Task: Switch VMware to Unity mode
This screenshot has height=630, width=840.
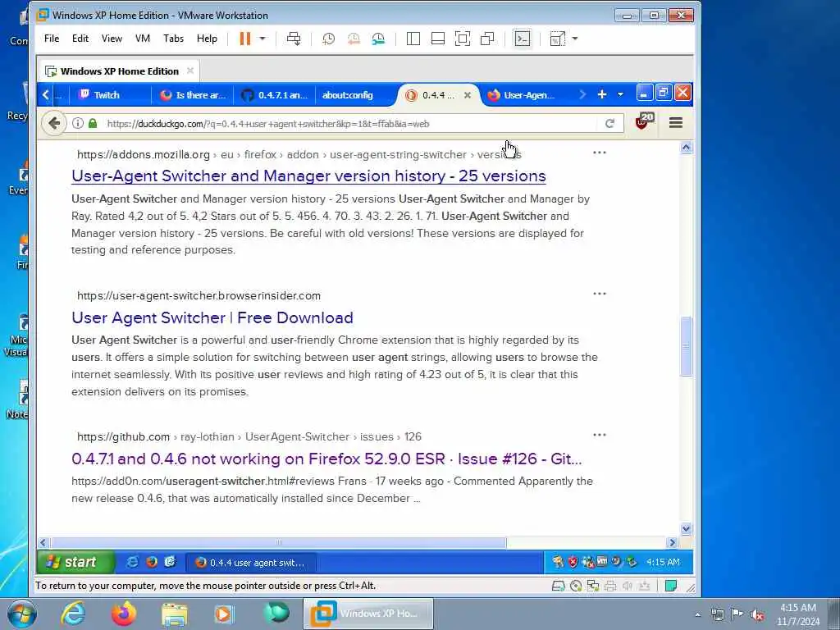Action: 487,39
